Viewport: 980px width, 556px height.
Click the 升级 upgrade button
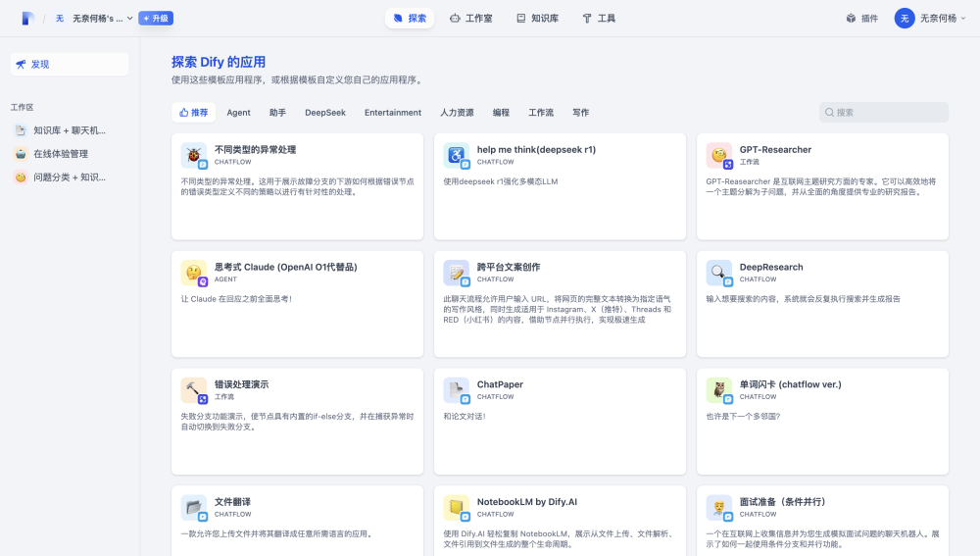pyautogui.click(x=156, y=18)
